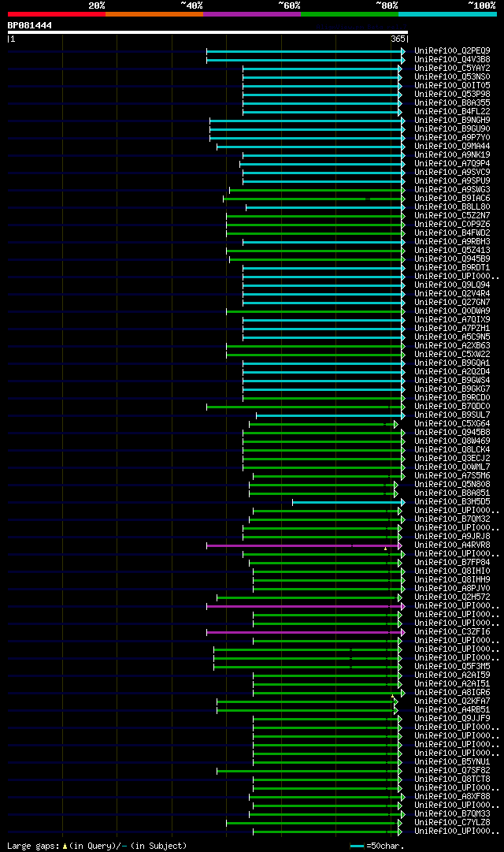Image resolution: width=504 pixels, height=852 pixels.
Task: Click the UniRef100_A9SWG3 entry
Action: pyautogui.click(x=452, y=190)
